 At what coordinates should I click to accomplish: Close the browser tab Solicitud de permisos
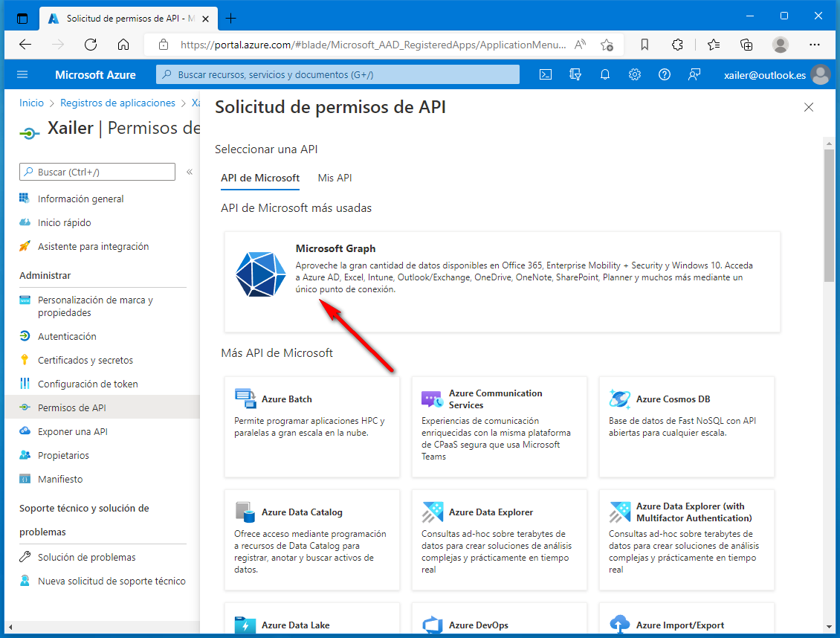tap(205, 19)
